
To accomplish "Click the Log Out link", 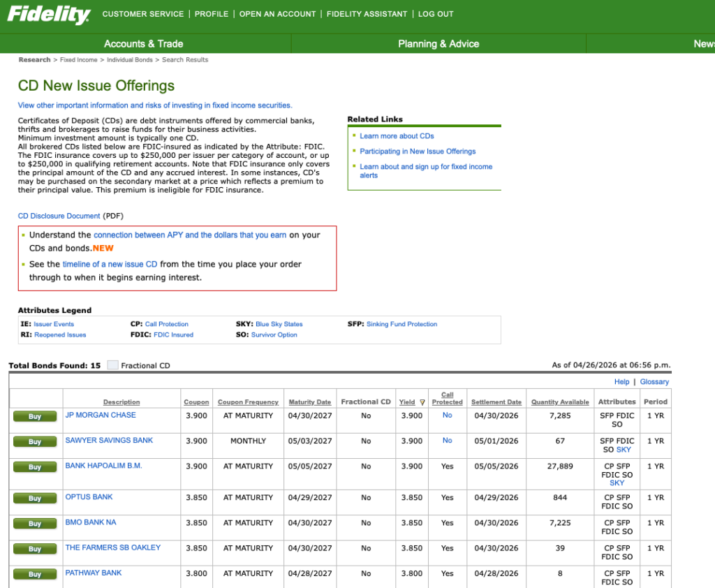I will (436, 14).
